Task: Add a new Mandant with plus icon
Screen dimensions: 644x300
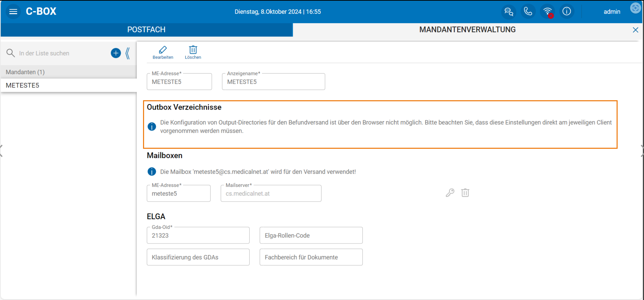Action: coord(116,53)
